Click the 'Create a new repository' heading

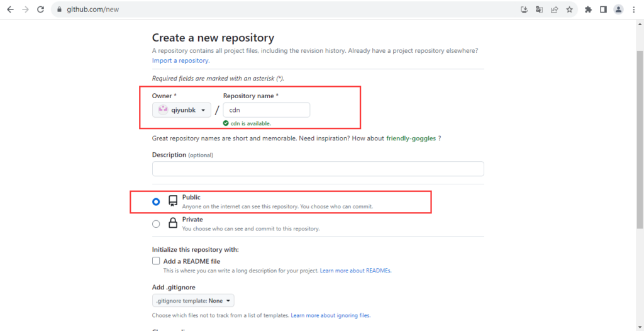(213, 38)
